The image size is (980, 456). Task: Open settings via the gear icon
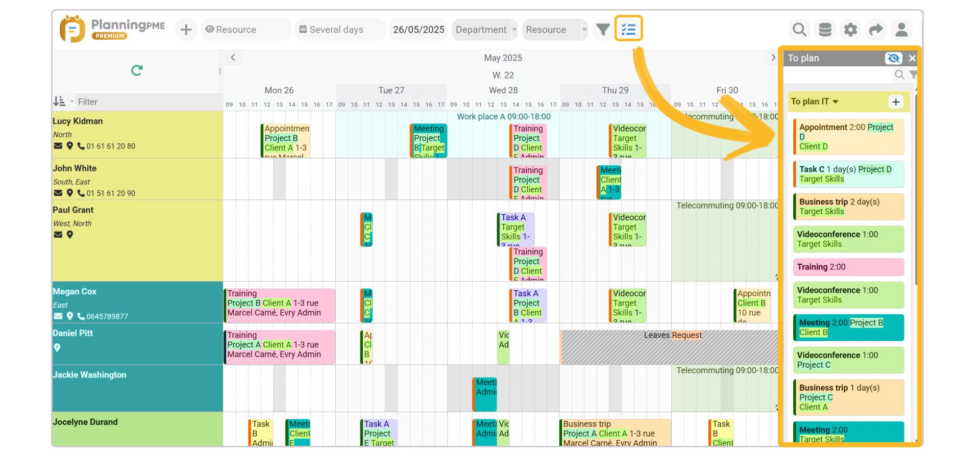coord(850,29)
